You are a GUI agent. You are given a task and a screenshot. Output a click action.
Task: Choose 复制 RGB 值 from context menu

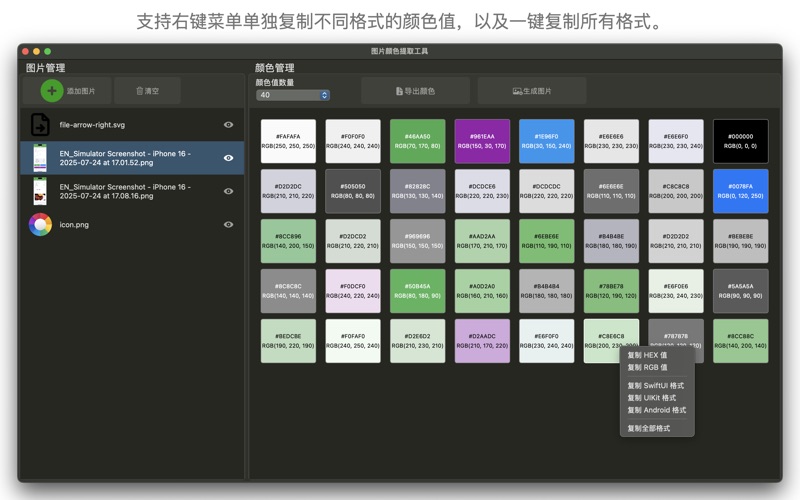pyautogui.click(x=647, y=367)
